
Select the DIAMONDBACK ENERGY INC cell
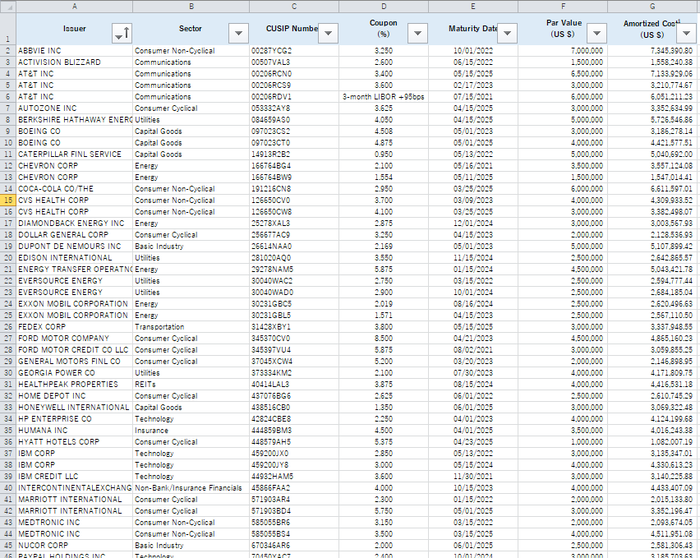(75, 223)
